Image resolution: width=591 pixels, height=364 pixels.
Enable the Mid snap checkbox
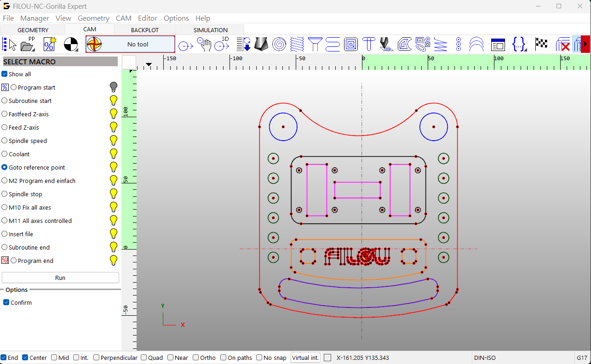pyautogui.click(x=54, y=358)
